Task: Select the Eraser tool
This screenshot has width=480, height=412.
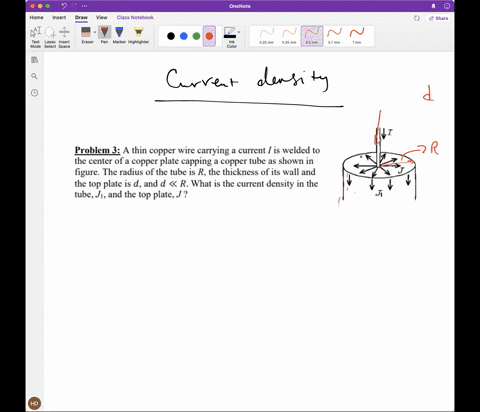Action: pos(86,35)
